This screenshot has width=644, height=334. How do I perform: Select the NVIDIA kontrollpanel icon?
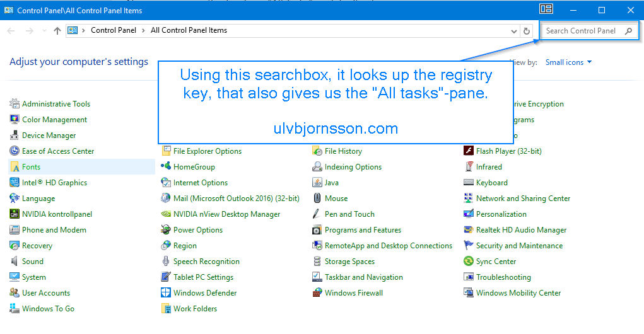tap(15, 214)
